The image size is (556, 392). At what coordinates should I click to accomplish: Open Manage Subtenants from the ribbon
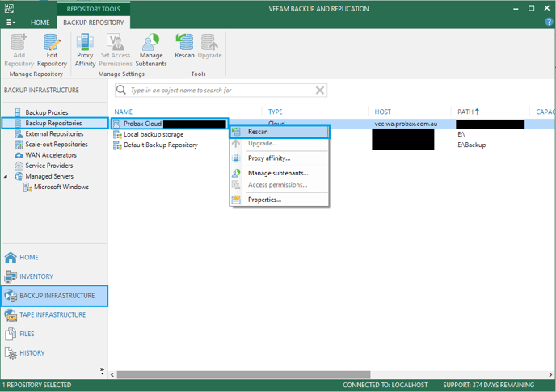click(x=151, y=50)
